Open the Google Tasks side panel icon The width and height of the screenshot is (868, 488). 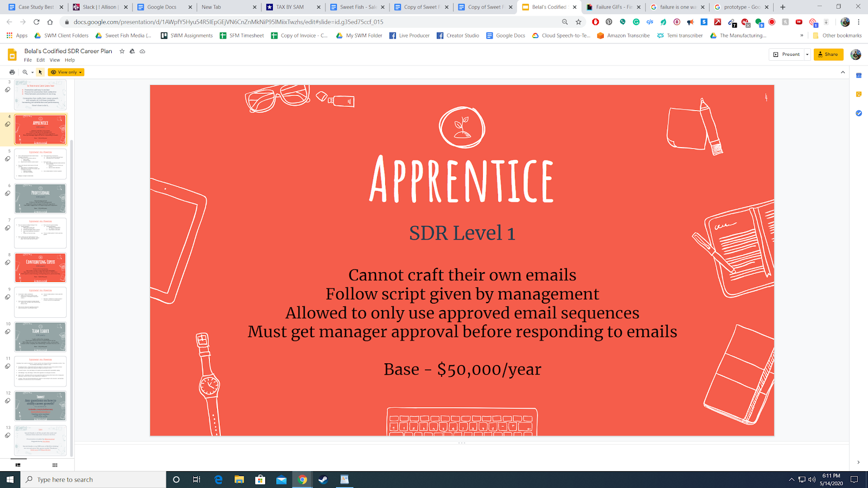click(x=859, y=113)
